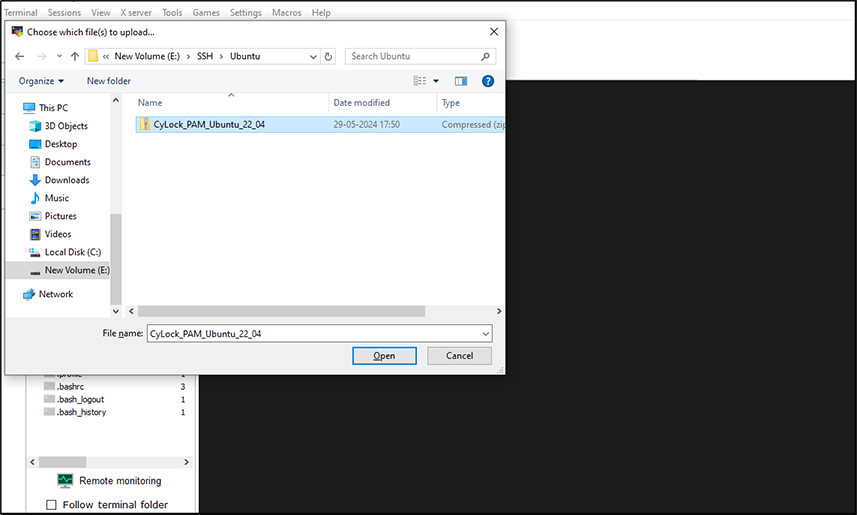
Task: Click the Cancel button
Action: [x=459, y=355]
